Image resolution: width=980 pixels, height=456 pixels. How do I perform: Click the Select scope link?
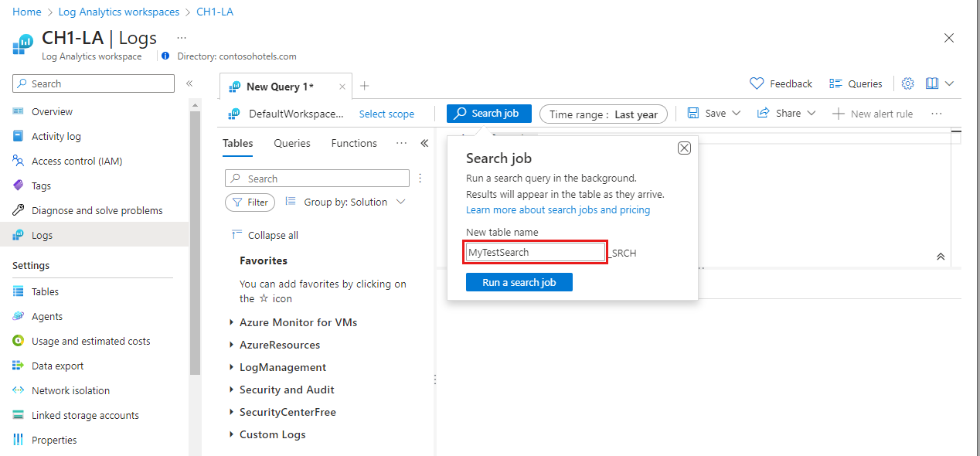tap(386, 114)
